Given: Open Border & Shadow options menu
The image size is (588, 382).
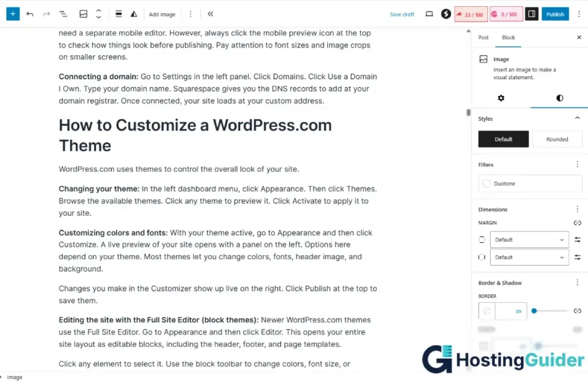Looking at the screenshot, I should coord(578,282).
